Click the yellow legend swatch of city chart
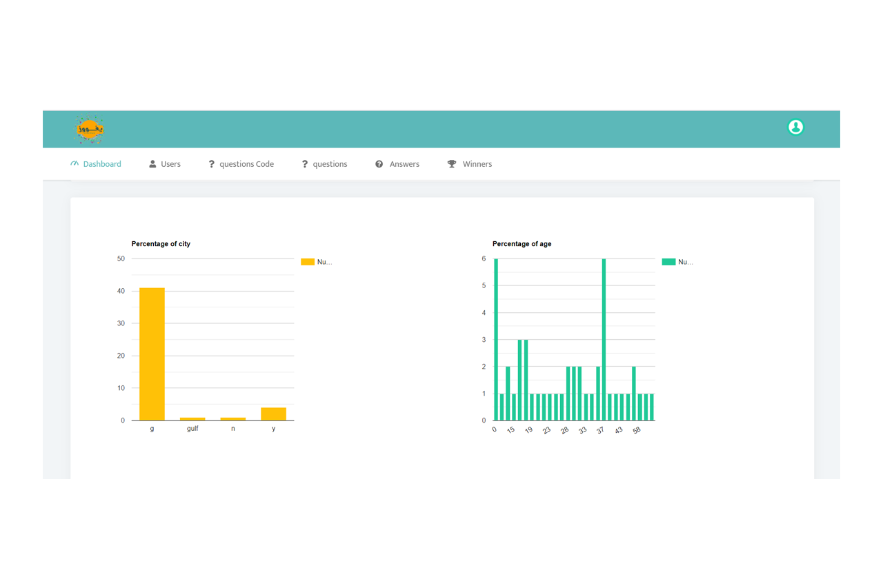This screenshot has width=883, height=588. tap(307, 262)
